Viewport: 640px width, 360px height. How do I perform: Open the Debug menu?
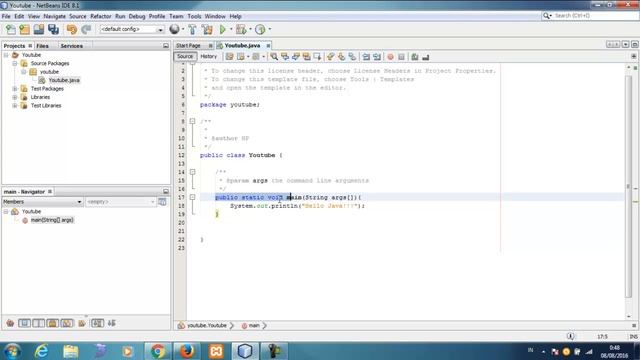pos(137,16)
